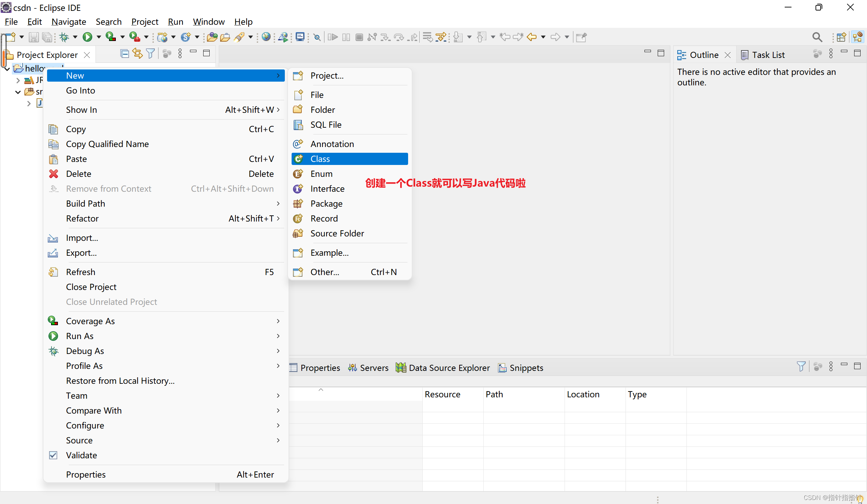The height and width of the screenshot is (504, 867).
Task: Click Build Path in the context menu
Action: coord(166,204)
